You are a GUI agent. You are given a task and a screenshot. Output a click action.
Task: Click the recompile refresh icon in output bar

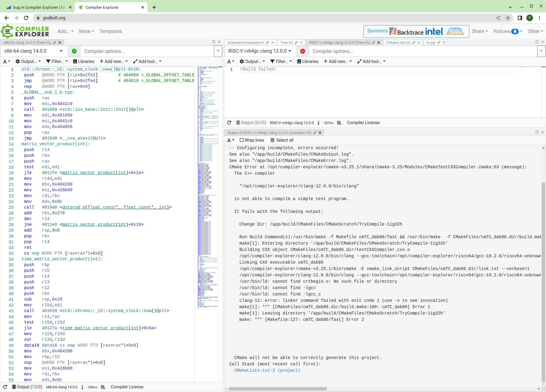(x=229, y=123)
